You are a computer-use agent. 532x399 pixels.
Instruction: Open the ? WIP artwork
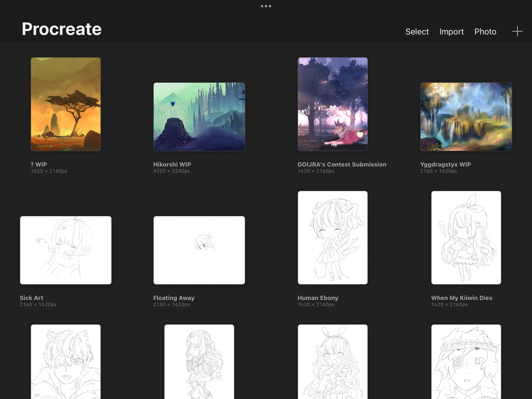tap(66, 104)
